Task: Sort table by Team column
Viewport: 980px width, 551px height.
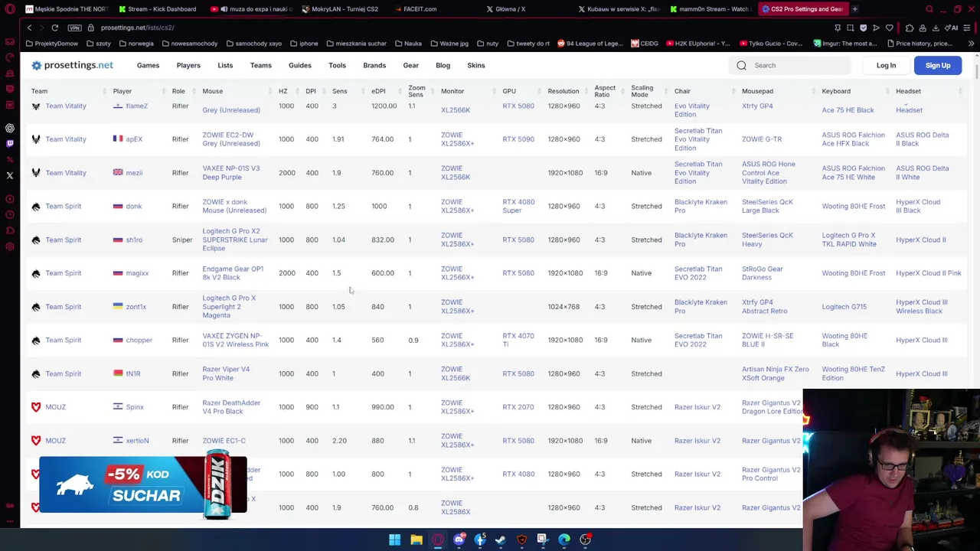Action: click(x=39, y=91)
